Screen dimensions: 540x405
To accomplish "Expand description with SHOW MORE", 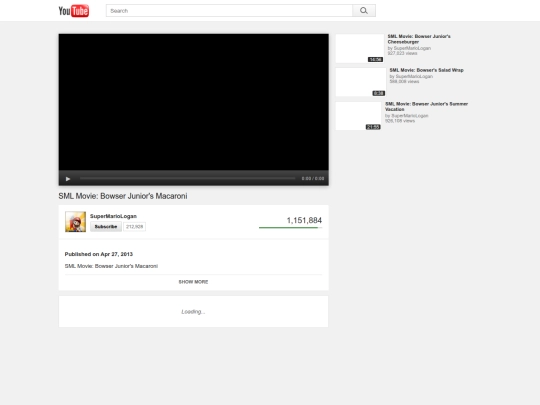I will coord(193,282).
